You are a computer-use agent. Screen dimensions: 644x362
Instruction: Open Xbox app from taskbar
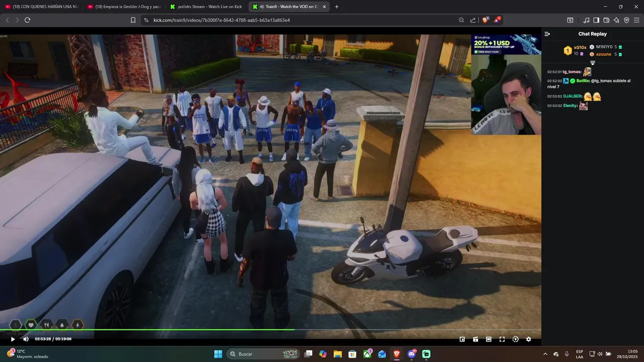(x=368, y=354)
